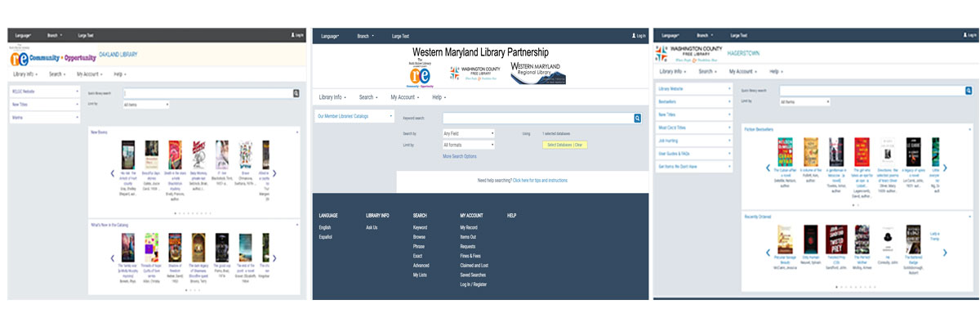This screenshot has width=980, height=327.
Task: Open All Items dropdown in Oakland page
Action: pyautogui.click(x=145, y=105)
